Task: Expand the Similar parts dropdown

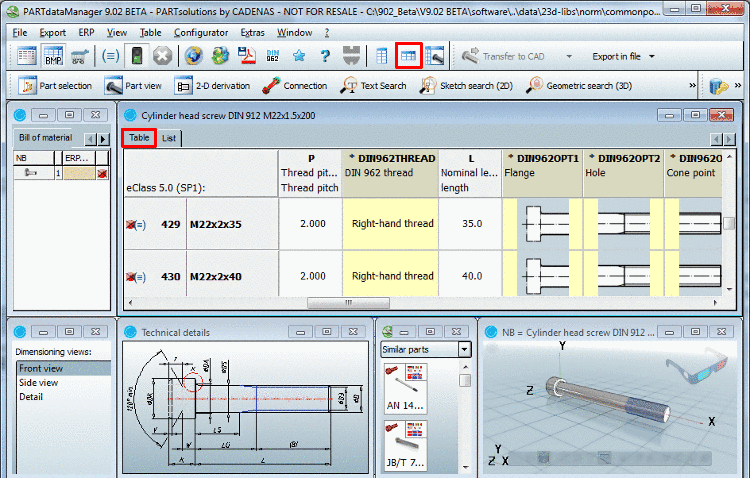Action: [x=464, y=349]
